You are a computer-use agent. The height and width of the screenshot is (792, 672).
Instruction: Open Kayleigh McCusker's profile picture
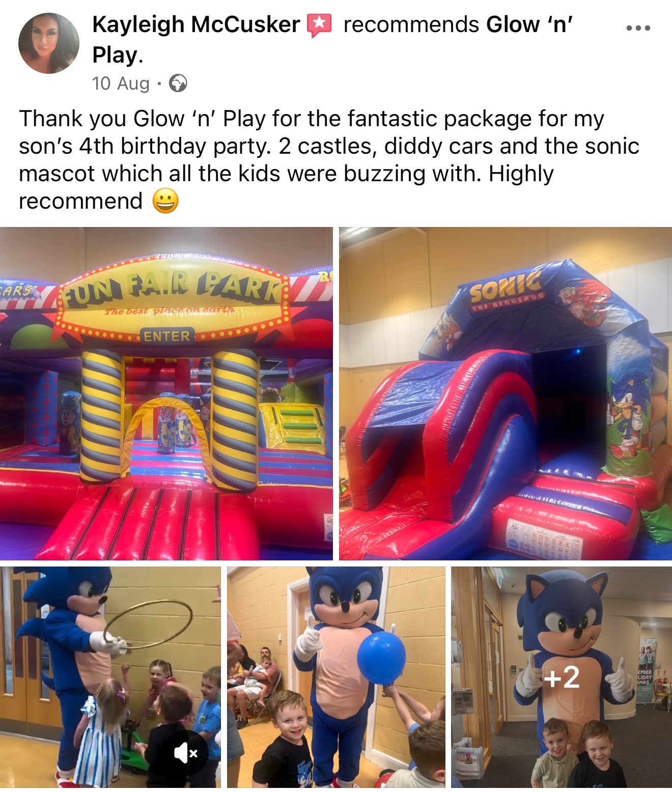click(49, 43)
